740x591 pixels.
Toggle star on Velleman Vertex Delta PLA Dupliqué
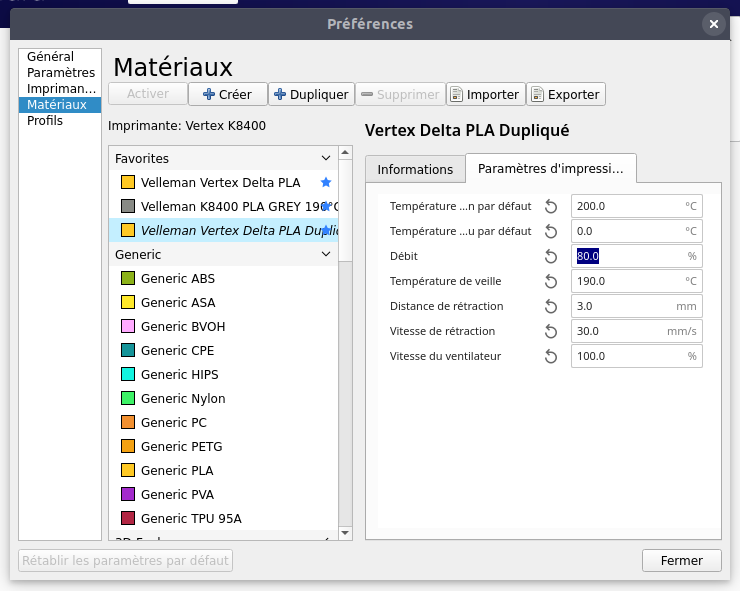point(326,230)
